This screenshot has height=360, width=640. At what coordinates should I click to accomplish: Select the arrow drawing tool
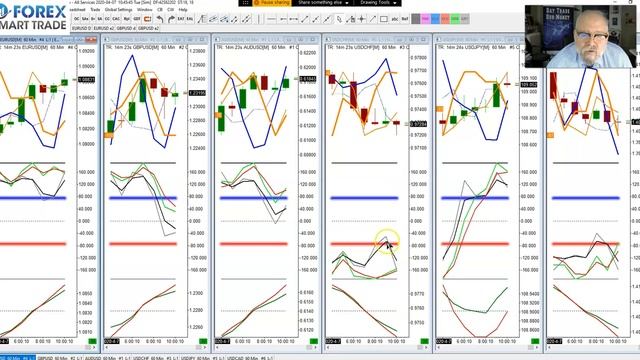(373, 19)
